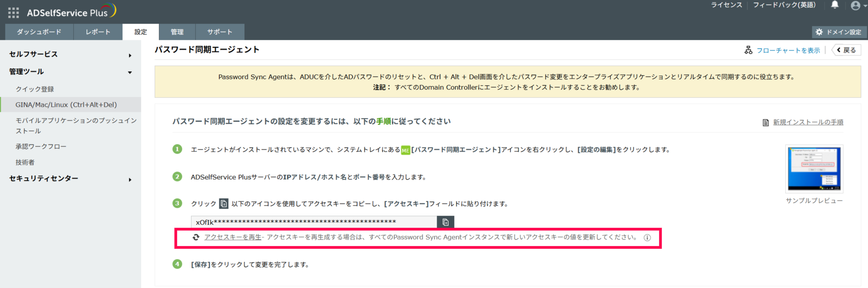The image size is (868, 288).
Task: Select GINA/Mac/Linux (Ctrl+Alt+Del) in the sidebar
Action: 70,105
